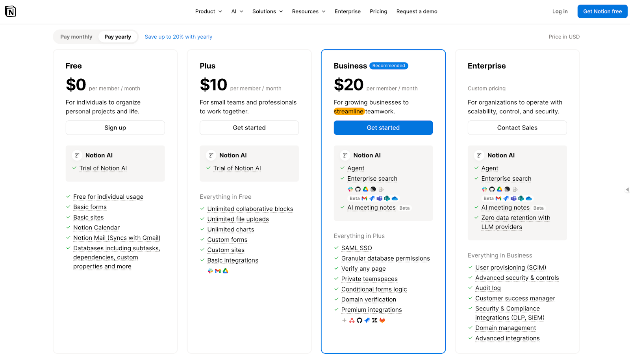Click GitHub icon under Business Enterprise search

358,189
